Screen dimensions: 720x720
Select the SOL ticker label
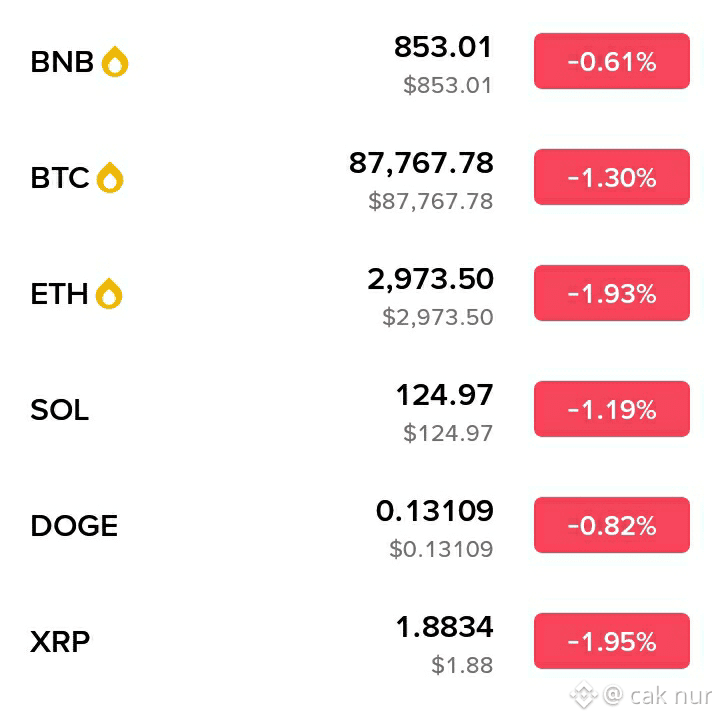(59, 410)
